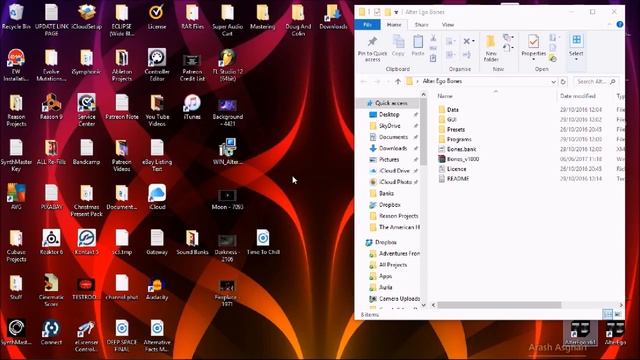Select the Audacity desktop shortcut
This screenshot has height=360, width=640.
[x=157, y=288]
